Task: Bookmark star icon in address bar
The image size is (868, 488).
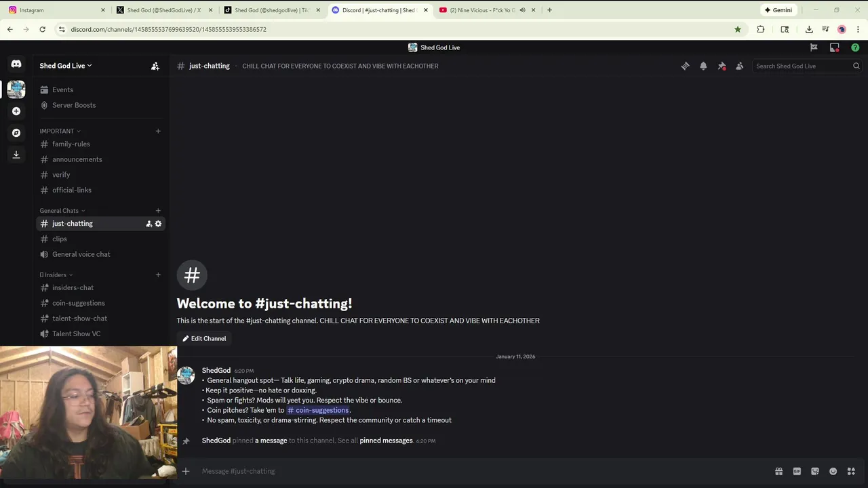Action: (737, 29)
